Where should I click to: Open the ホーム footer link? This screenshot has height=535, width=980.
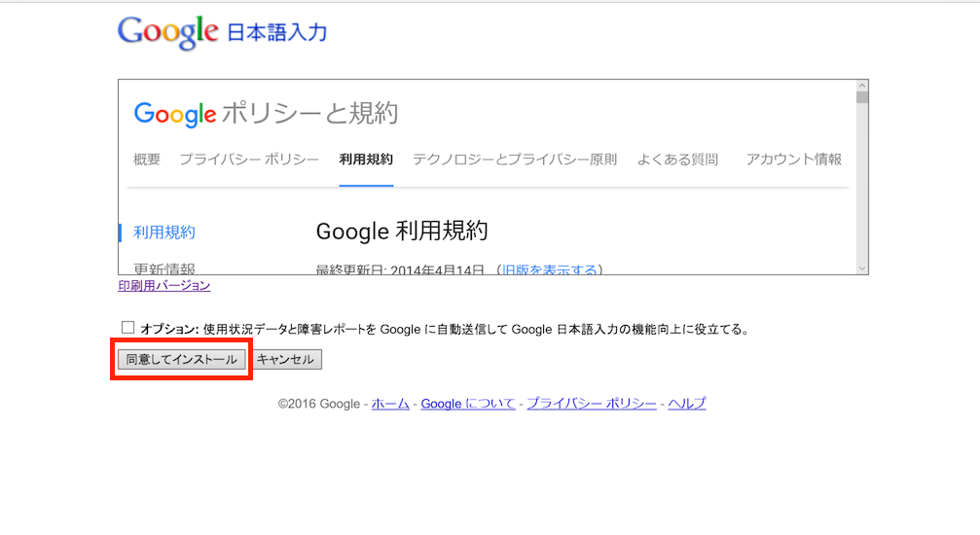coord(390,404)
